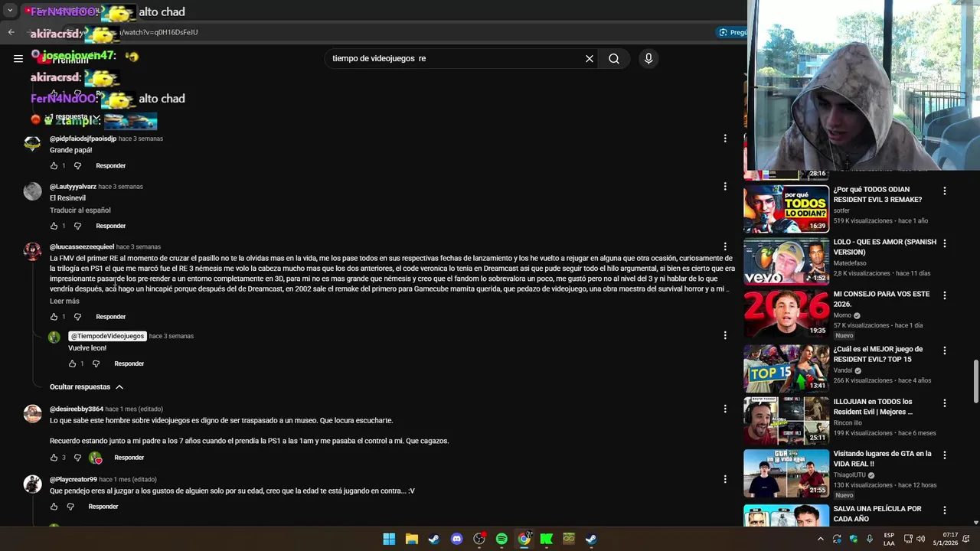Image resolution: width=980 pixels, height=551 pixels.
Task: Go back with browser back arrow
Action: pos(11,32)
